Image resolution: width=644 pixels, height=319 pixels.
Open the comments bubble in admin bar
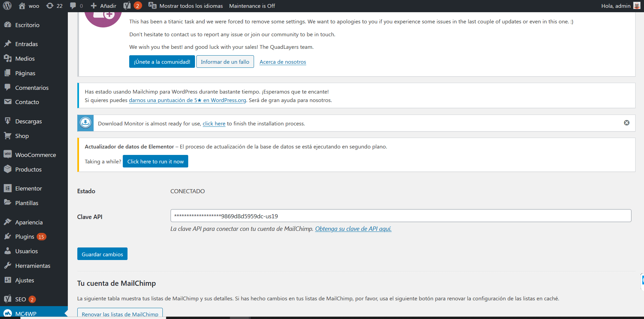(x=73, y=6)
